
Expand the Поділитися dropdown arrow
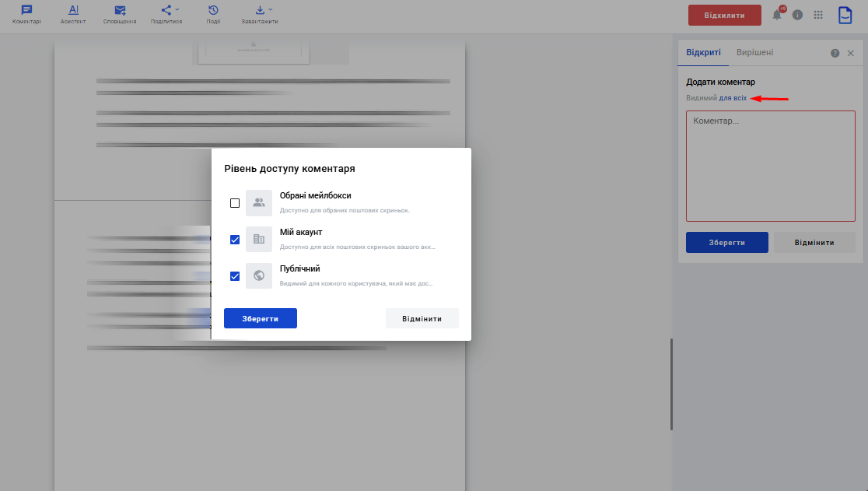pyautogui.click(x=177, y=9)
